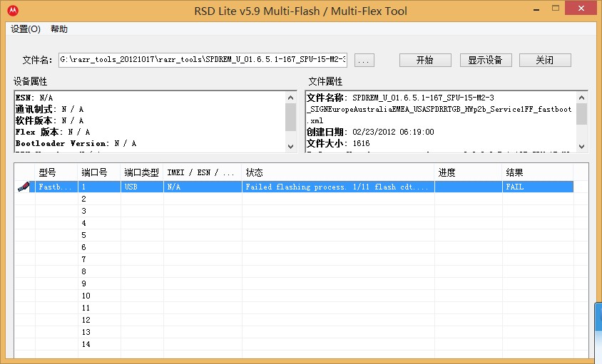Click the '软件版本: N / A' line
Image resolution: width=602 pixels, height=364 pixels.
pyautogui.click(x=49, y=121)
